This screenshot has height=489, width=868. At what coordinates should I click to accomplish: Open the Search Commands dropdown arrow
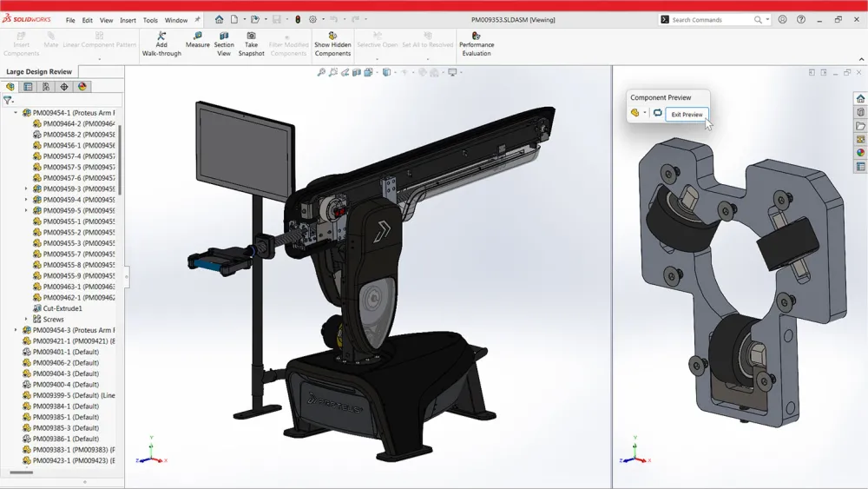click(767, 19)
